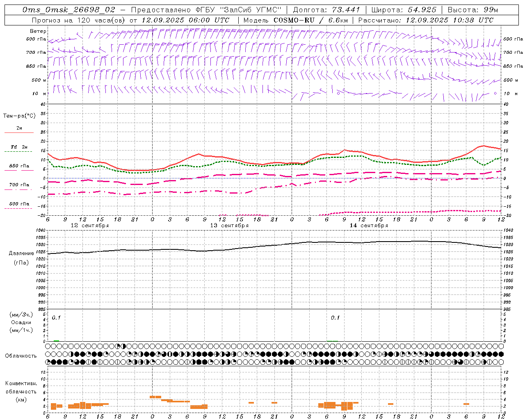Click the 14 сентября date label
The image size is (525, 420).
pyautogui.click(x=369, y=226)
